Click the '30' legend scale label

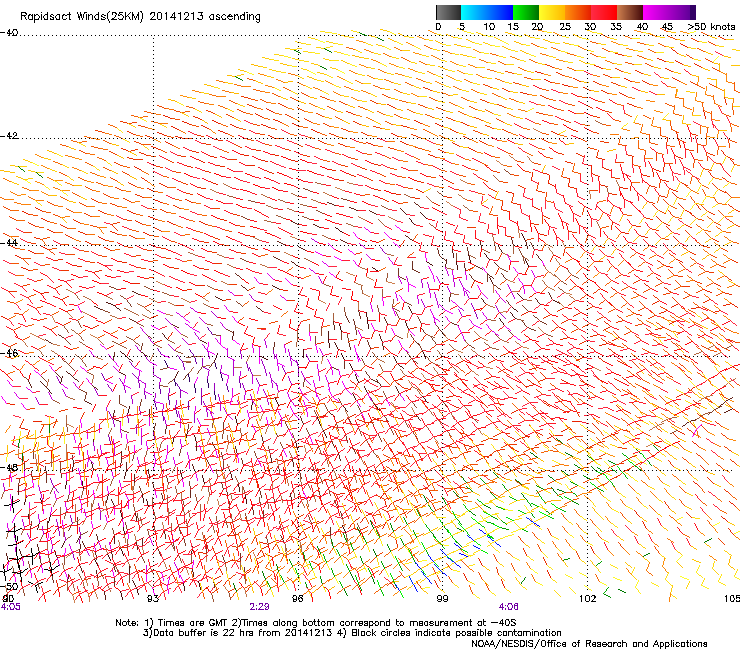(x=590, y=27)
